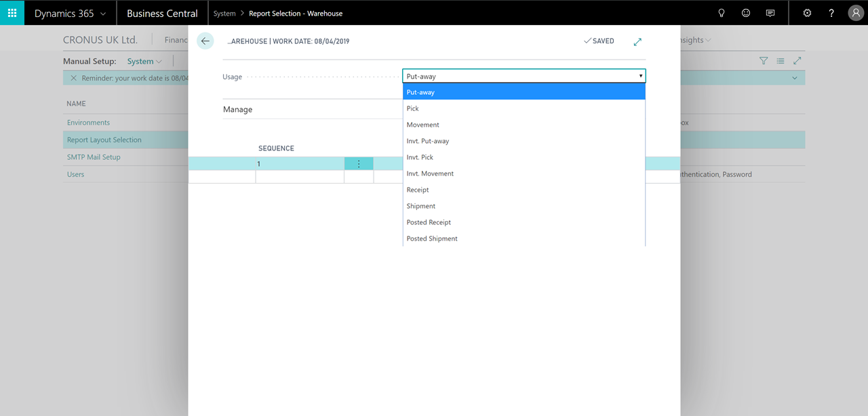This screenshot has height=416, width=868.
Task: Select Invt. Put-away option
Action: [524, 141]
